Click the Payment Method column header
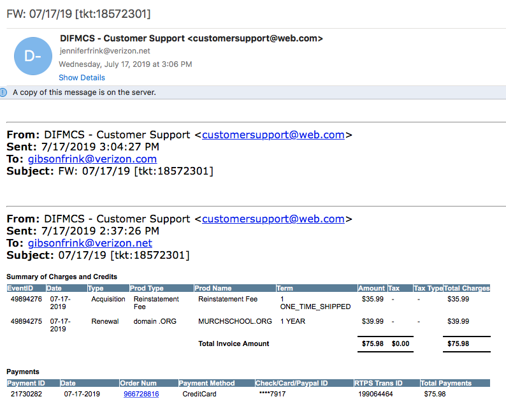Image resolution: width=506 pixels, height=420 pixels. [206, 383]
